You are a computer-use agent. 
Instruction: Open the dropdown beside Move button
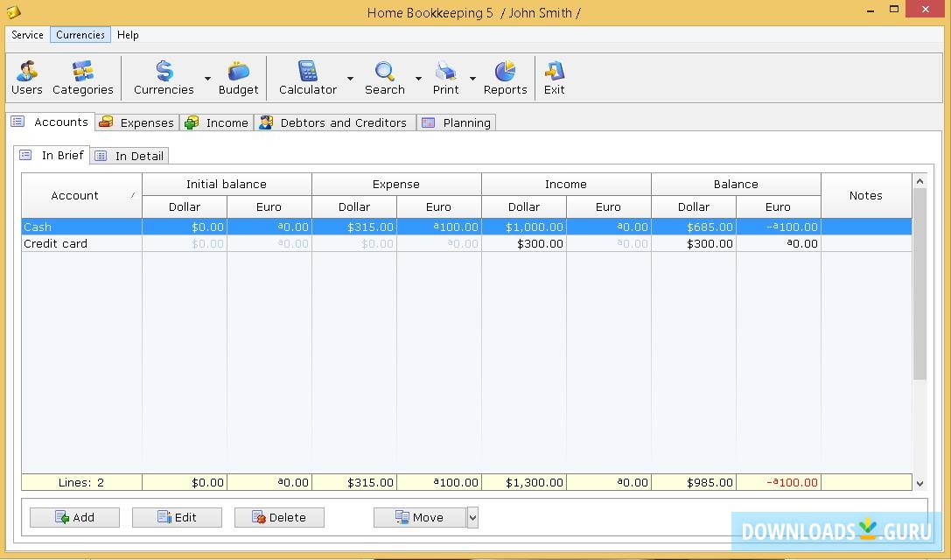(472, 518)
